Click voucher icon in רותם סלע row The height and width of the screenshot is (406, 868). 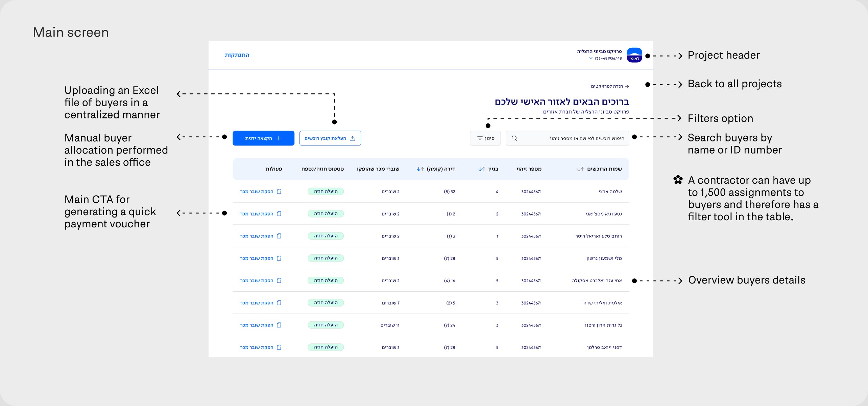click(279, 236)
